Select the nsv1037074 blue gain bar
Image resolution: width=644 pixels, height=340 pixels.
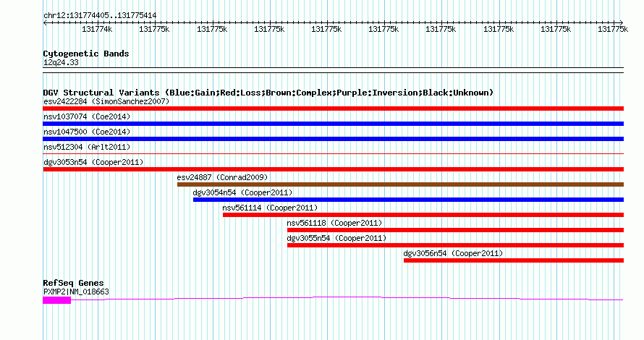click(x=333, y=124)
